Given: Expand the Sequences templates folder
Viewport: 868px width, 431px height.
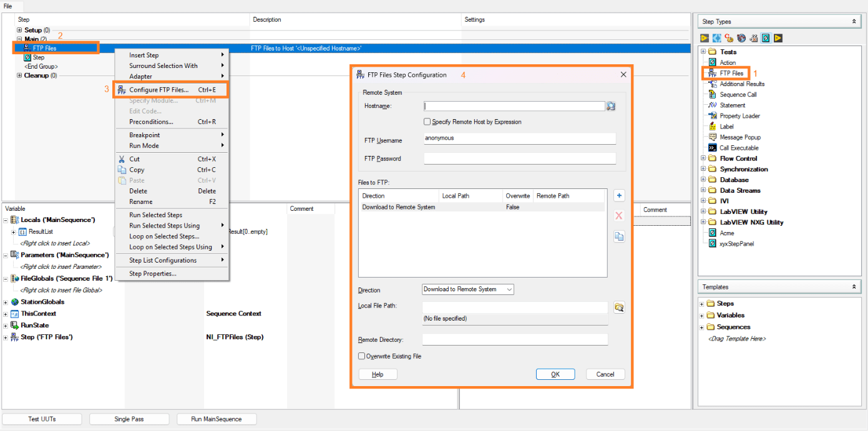Looking at the screenshot, I should 702,327.
